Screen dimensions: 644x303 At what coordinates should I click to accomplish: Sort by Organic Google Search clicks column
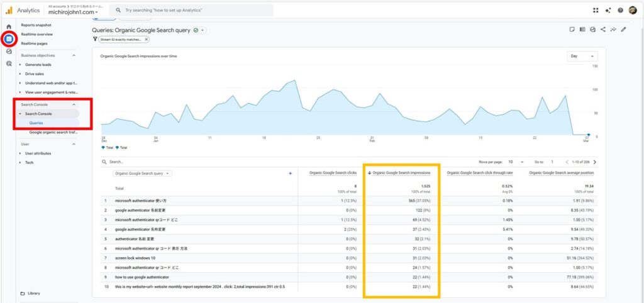333,173
